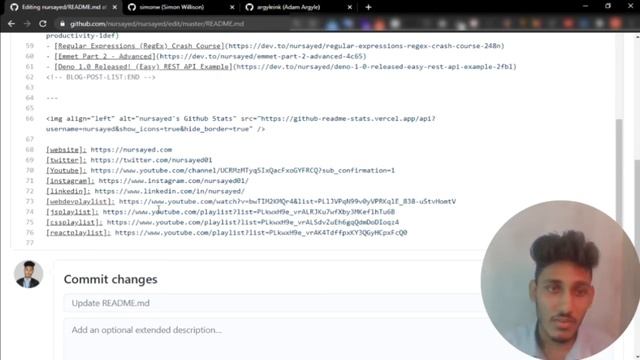This screenshot has height=360, width=640.
Task: Click the [instagram] link definition line
Action: 147,181
